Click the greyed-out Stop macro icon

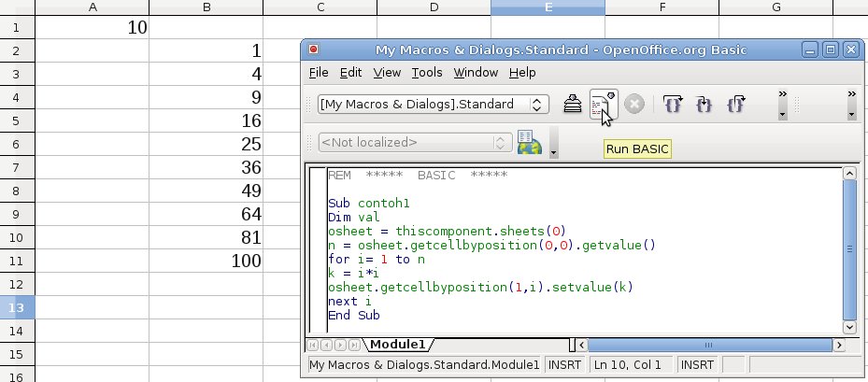tap(634, 105)
